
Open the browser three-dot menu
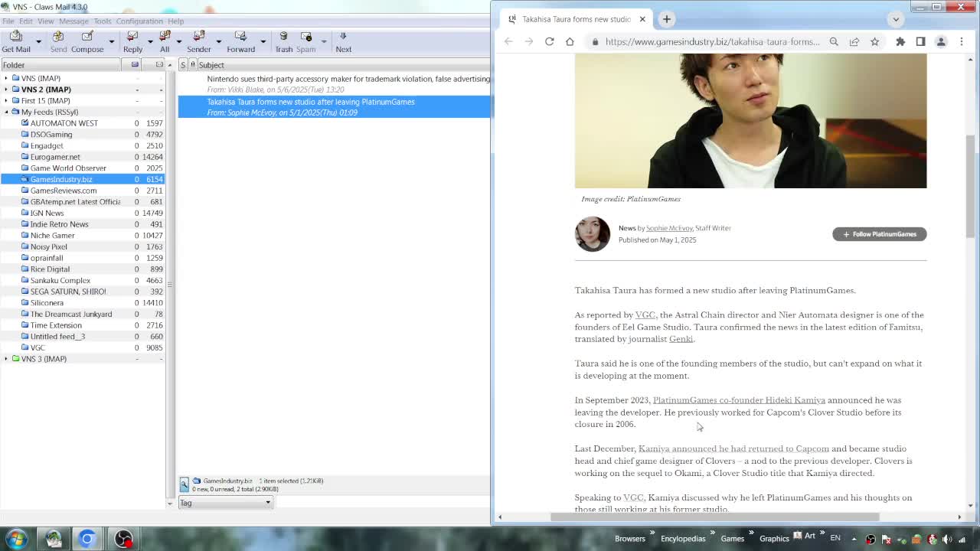[x=962, y=41]
